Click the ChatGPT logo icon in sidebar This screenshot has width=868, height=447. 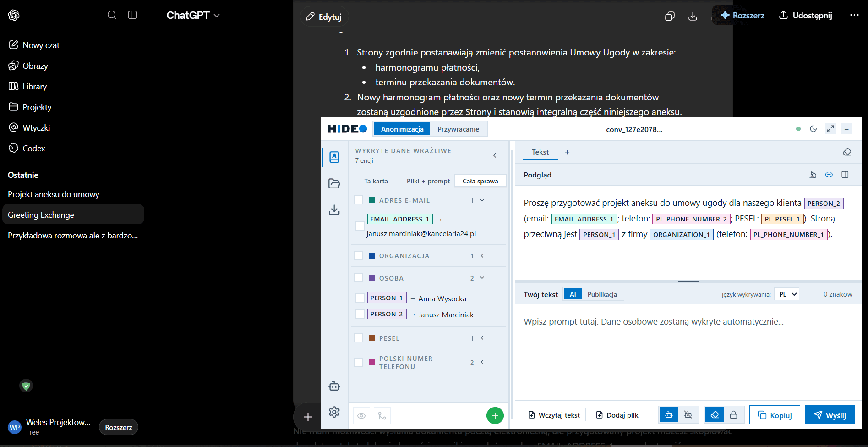(x=14, y=15)
